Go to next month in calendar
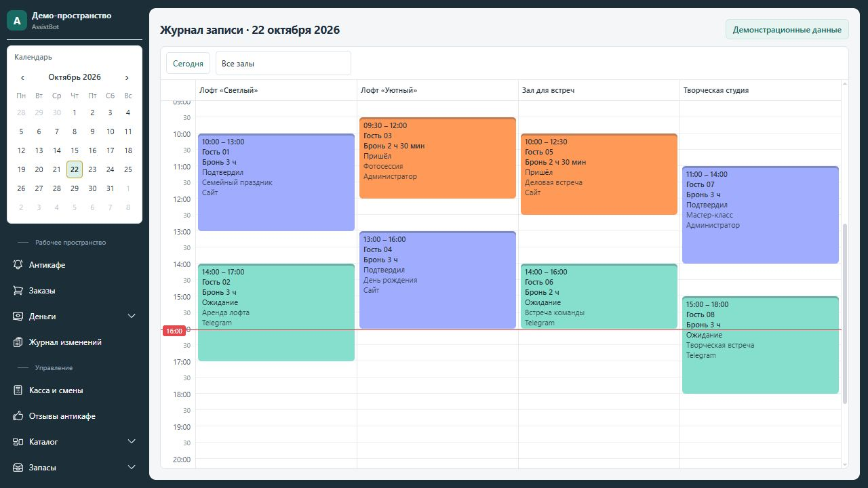Screen dimensions: 868x488 click(x=127, y=77)
